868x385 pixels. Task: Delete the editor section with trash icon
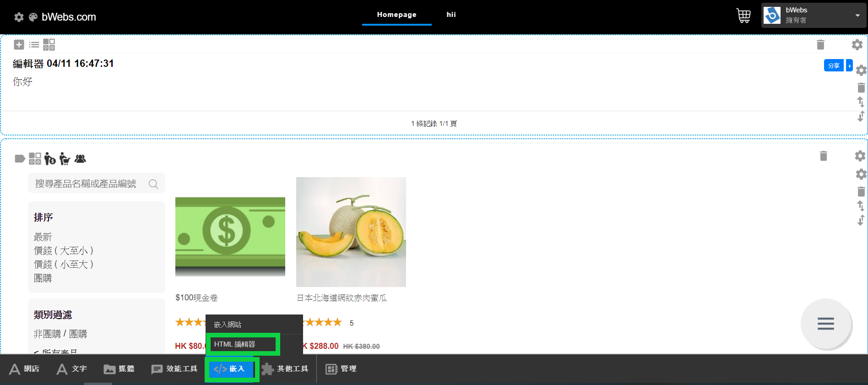(820, 45)
